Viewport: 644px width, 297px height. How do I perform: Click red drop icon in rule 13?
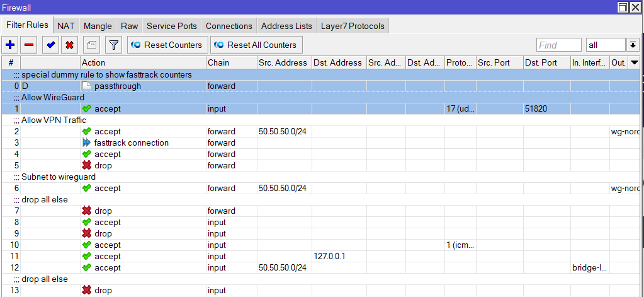coord(86,290)
